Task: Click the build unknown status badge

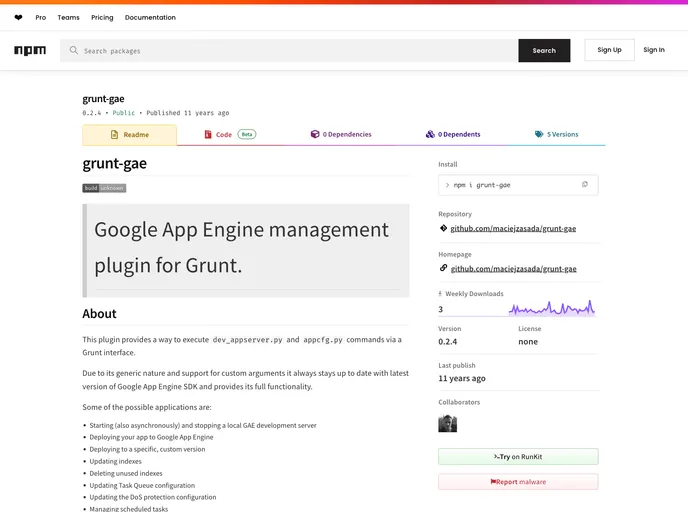Action: tap(104, 188)
